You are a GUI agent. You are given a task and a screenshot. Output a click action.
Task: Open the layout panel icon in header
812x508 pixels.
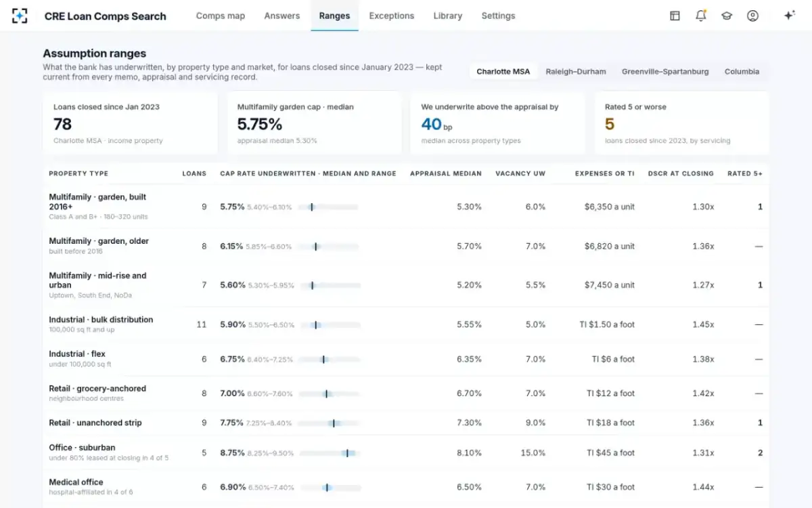pos(675,16)
